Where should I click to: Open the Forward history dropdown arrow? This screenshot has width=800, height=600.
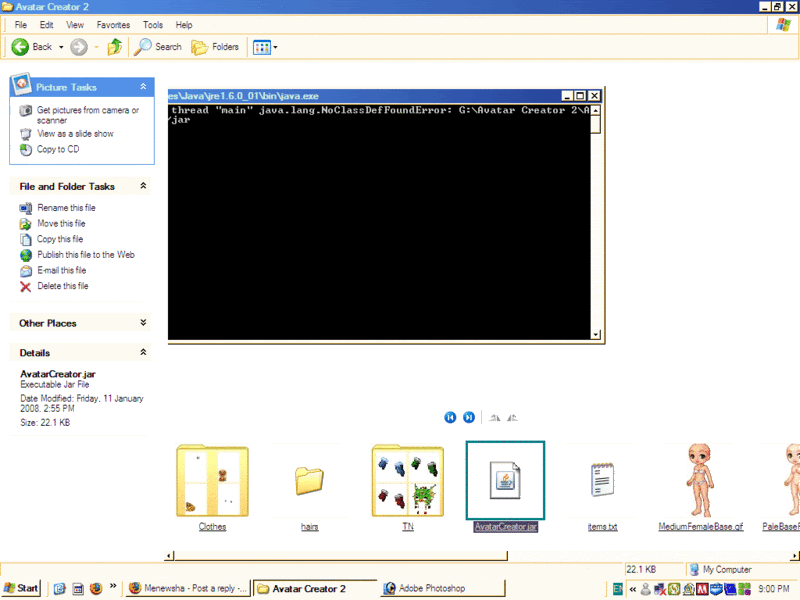click(x=96, y=47)
